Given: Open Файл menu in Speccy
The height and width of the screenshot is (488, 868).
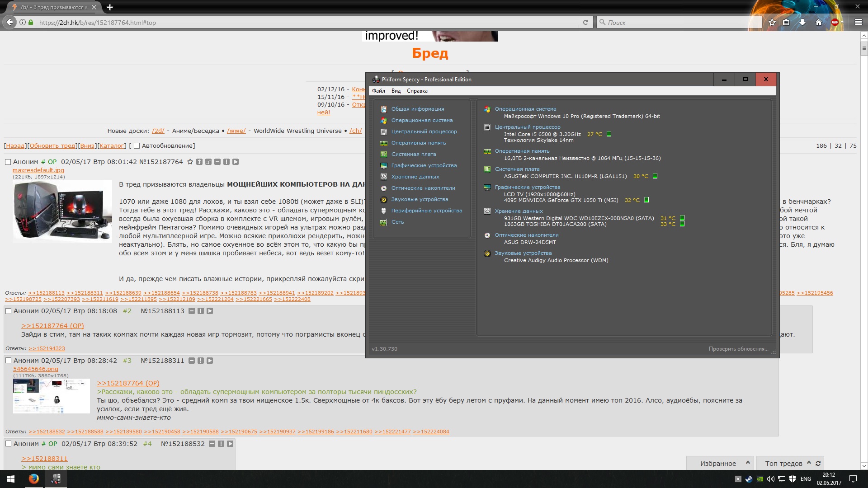Looking at the screenshot, I should [x=378, y=91].
